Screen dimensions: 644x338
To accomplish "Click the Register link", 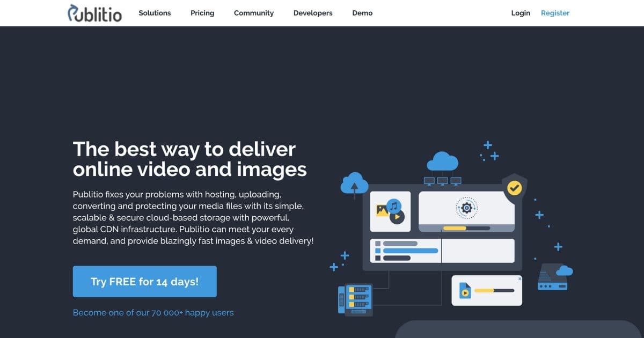I will 555,13.
